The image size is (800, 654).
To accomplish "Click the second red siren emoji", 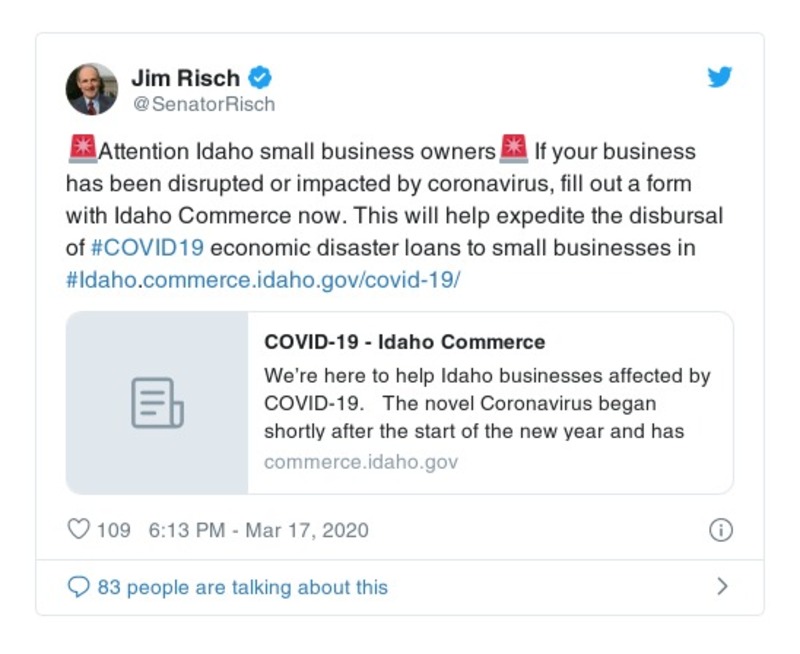I will click(513, 151).
